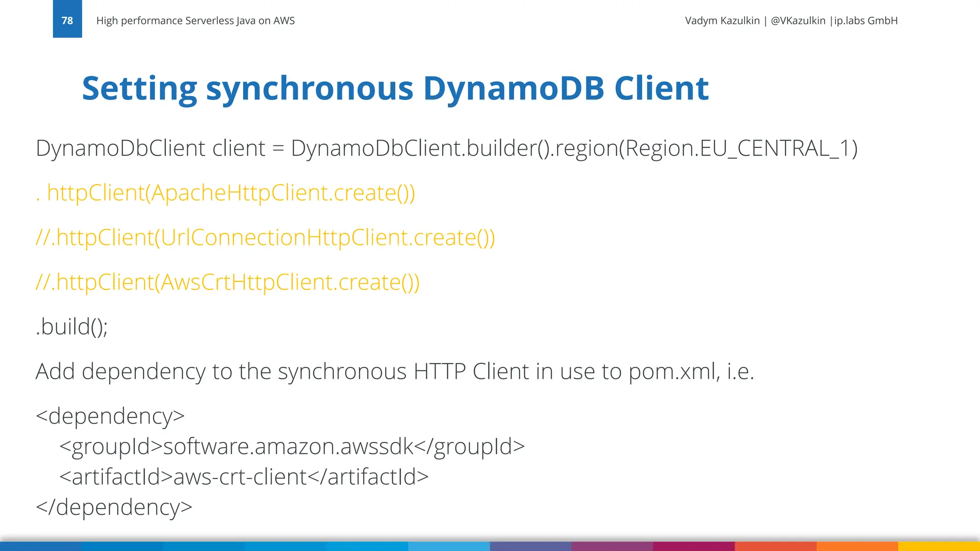980x551 pixels.
Task: Click the artifactId aws-crt-client line
Action: click(x=244, y=477)
